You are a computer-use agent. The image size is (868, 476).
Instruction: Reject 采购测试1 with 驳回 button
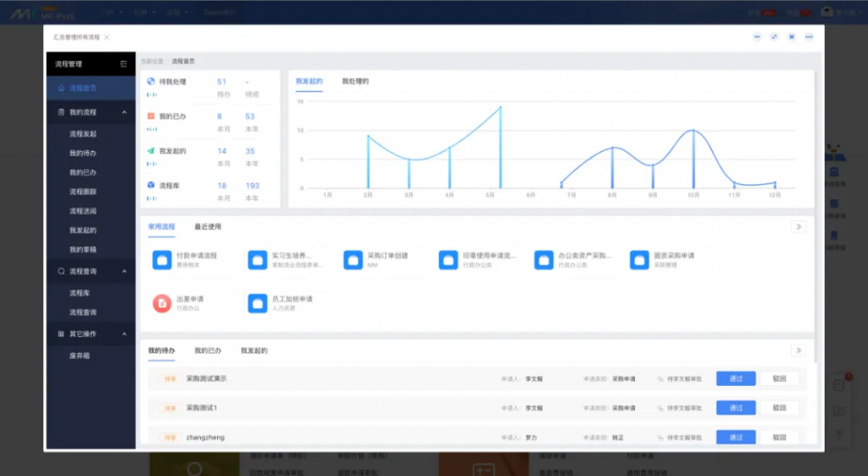click(779, 408)
